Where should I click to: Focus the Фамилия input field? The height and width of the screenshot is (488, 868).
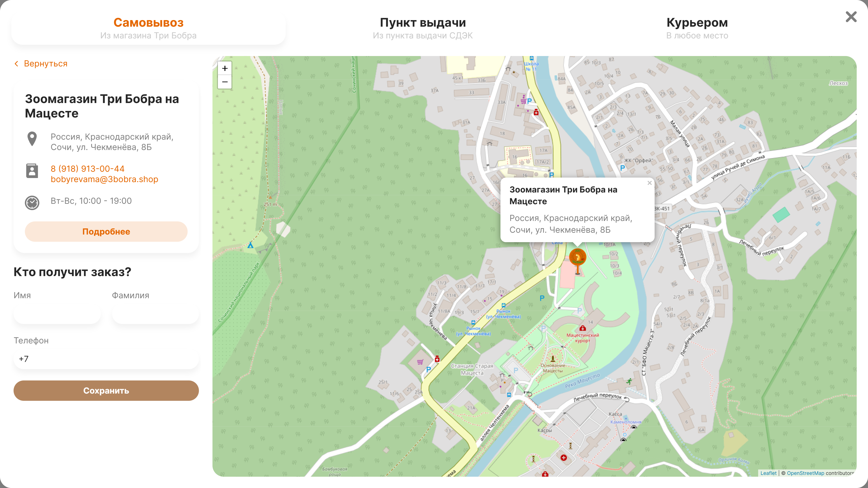click(x=155, y=314)
